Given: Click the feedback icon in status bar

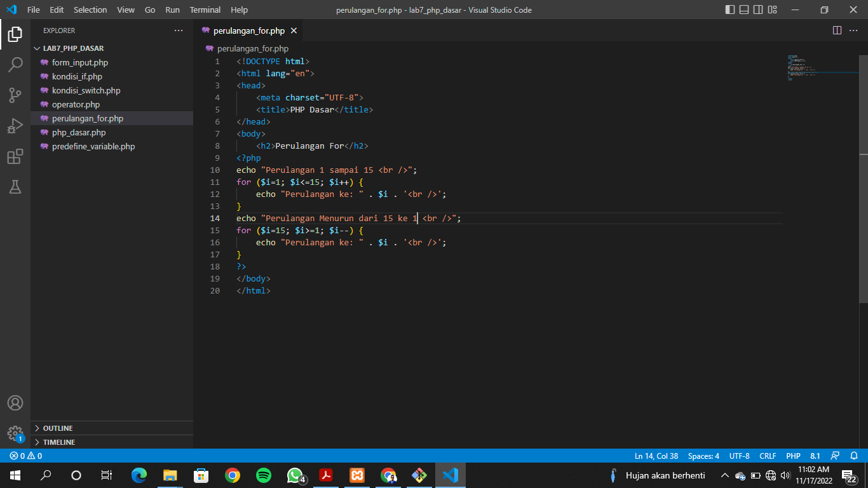Looking at the screenshot, I should (x=835, y=456).
